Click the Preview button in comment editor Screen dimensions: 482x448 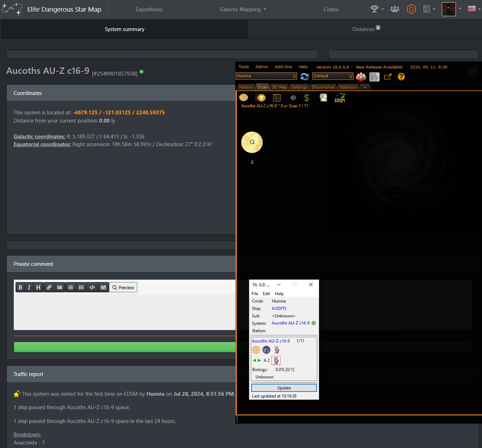click(123, 287)
